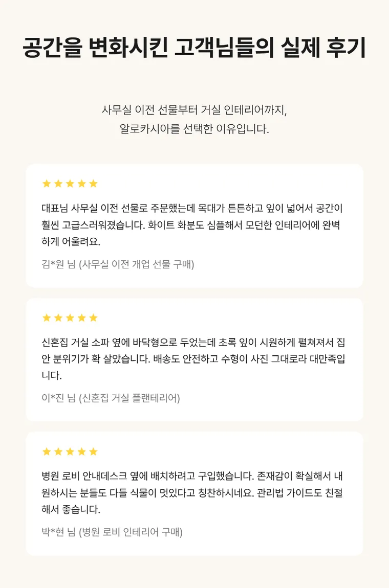This screenshot has width=389, height=588.
Task: Click the first star in 이*진's review
Action: pyautogui.click(x=47, y=318)
